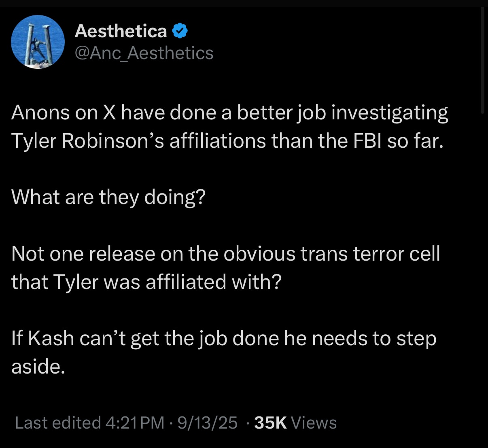Image resolution: width=488 pixels, height=448 pixels.
Task: Click the bolded 35K number
Action: (269, 423)
